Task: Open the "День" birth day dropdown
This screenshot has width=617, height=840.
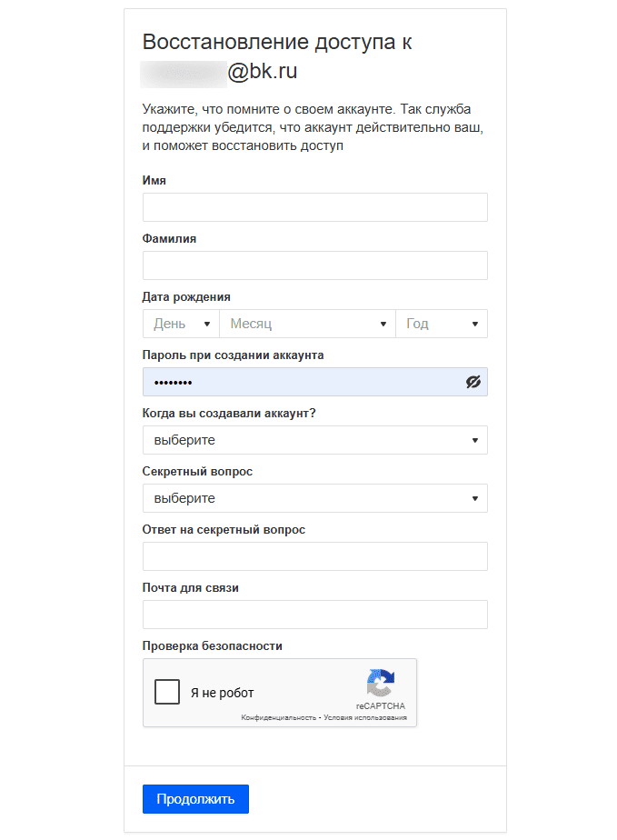Action: [180, 324]
